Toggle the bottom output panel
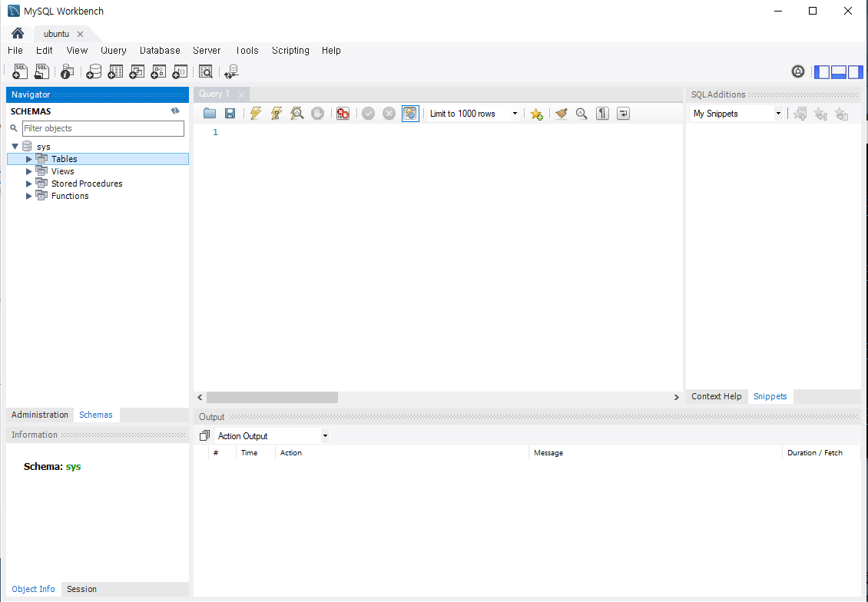This screenshot has width=868, height=602. [839, 72]
